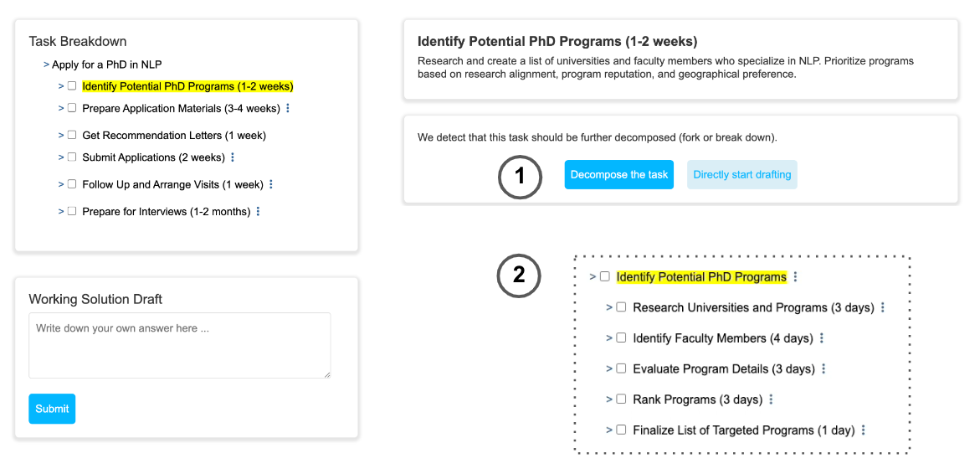Screen dimensions: 980x474
Task: Click the Directly start drafting button
Action: (741, 175)
